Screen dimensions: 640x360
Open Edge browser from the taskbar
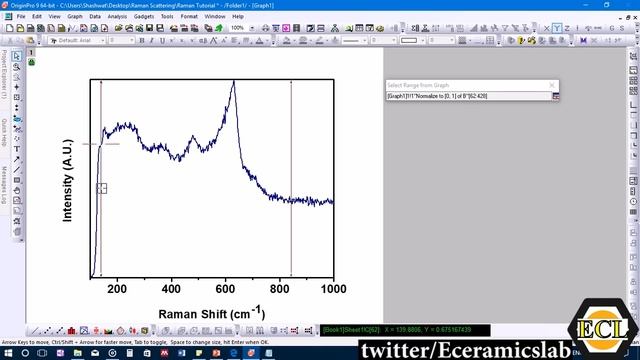coord(234,353)
